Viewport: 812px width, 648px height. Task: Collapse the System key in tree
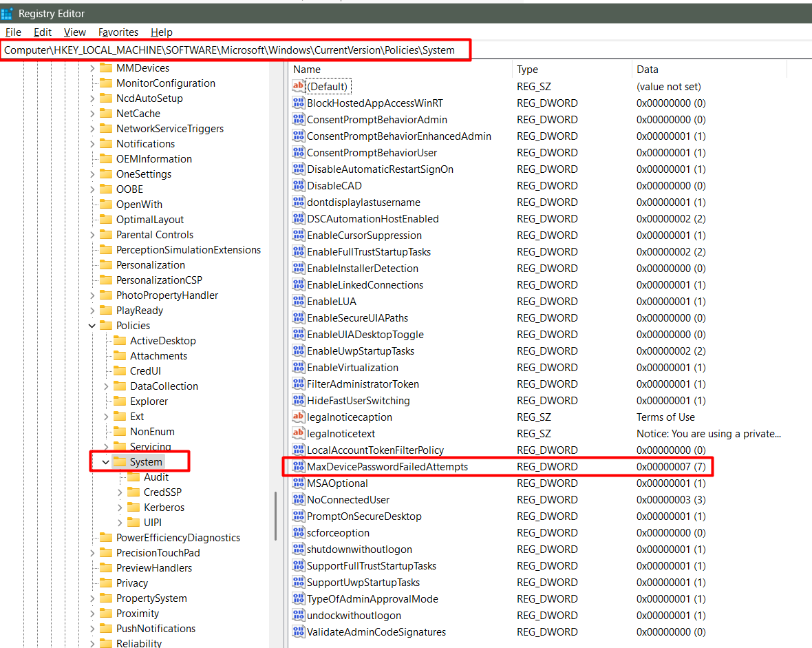[x=106, y=462]
